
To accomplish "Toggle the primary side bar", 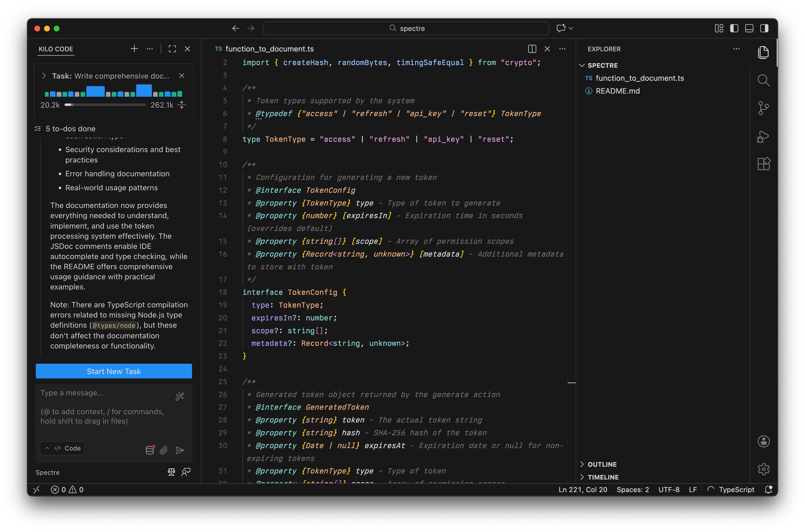I will tap(734, 28).
